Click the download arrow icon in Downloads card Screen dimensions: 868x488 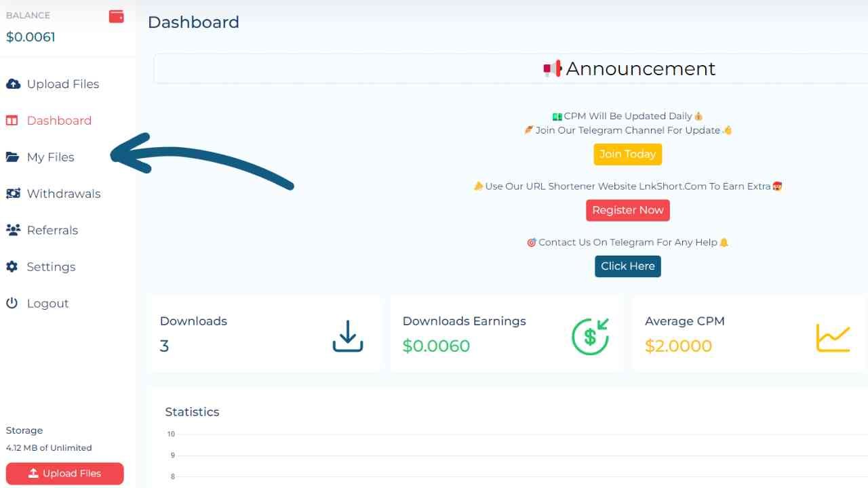click(x=348, y=336)
